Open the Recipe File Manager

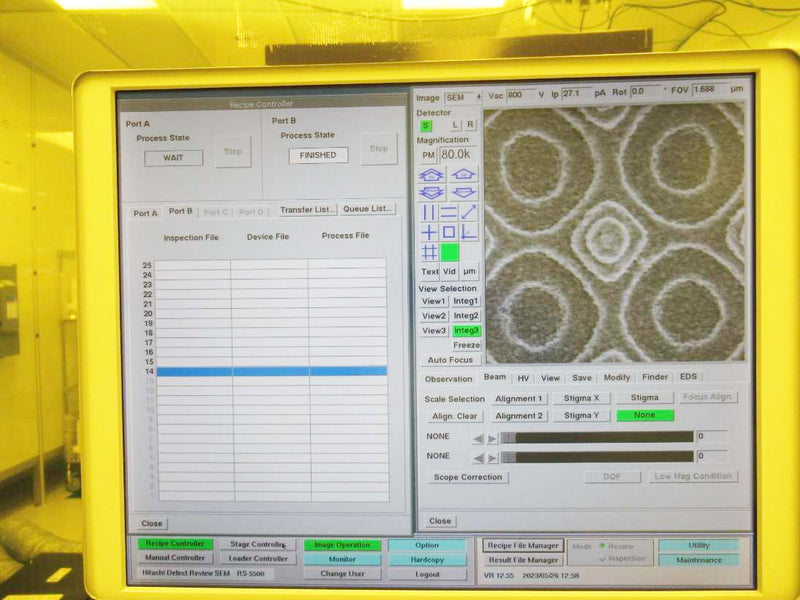523,546
